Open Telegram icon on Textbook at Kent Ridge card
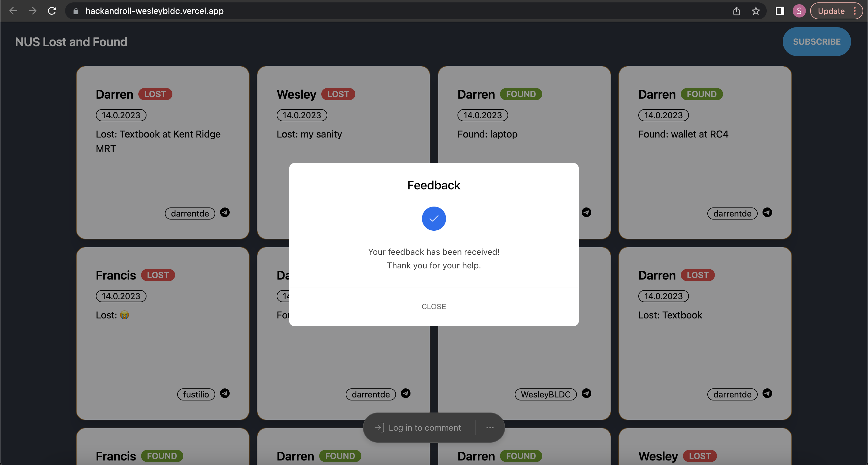The width and height of the screenshot is (868, 465). coord(225,212)
